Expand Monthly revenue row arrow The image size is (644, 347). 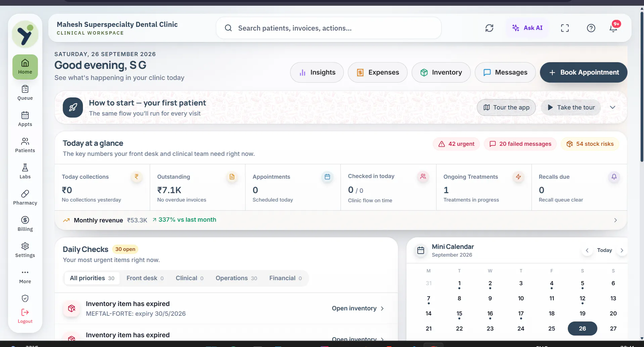point(615,220)
